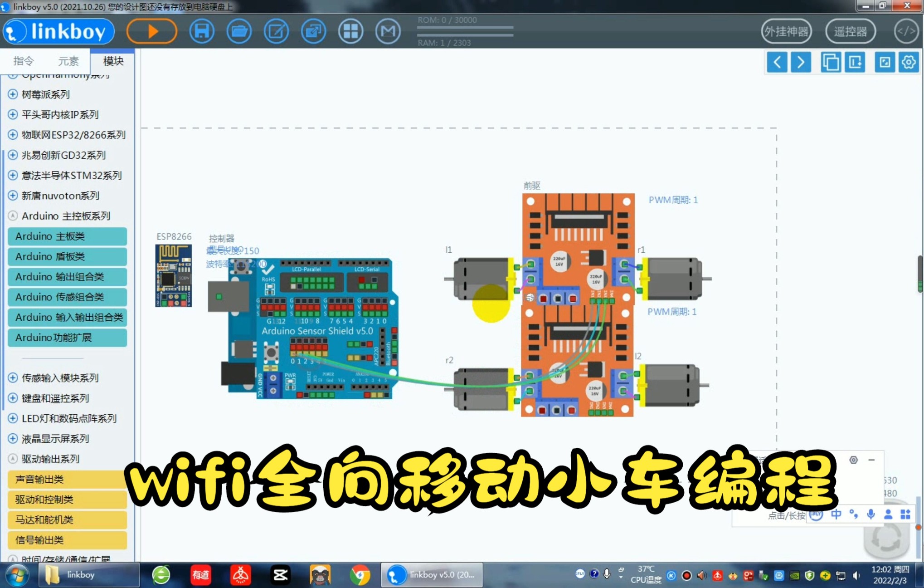The height and width of the screenshot is (588, 924).
Task: Open canvas settings gear icon
Action: 909,62
